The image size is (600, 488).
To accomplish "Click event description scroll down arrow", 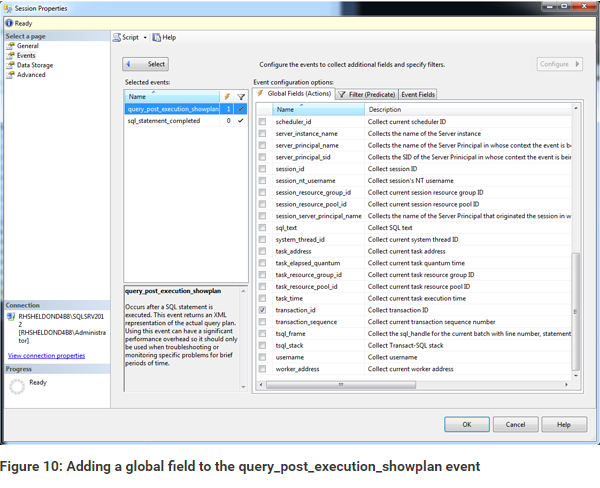I will (x=243, y=387).
